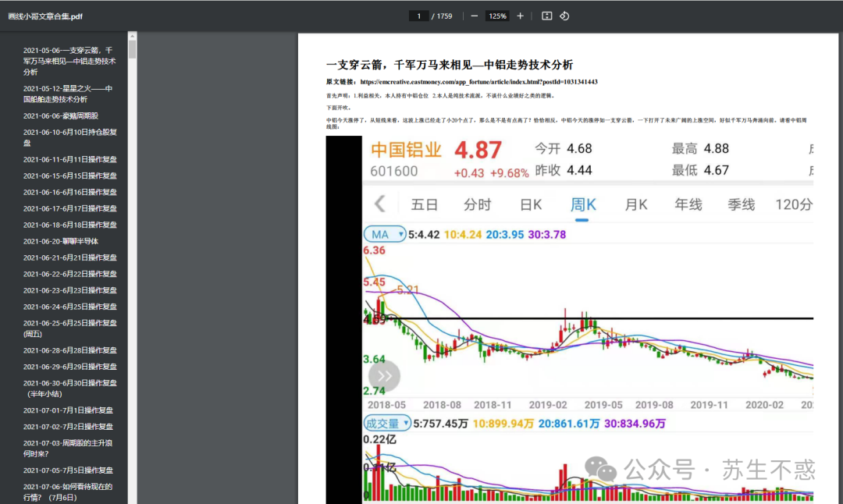This screenshot has height=504, width=843.
Task: Click the sidebar scrollbar thumb
Action: (132, 49)
